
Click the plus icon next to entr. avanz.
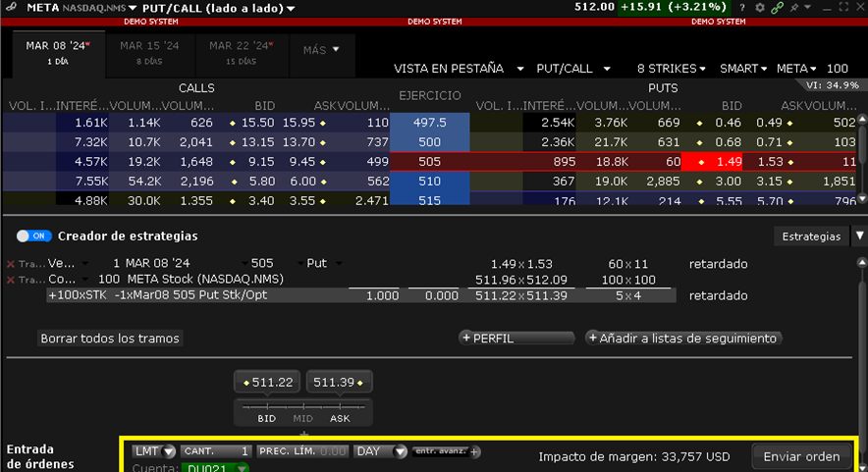pos(475,452)
